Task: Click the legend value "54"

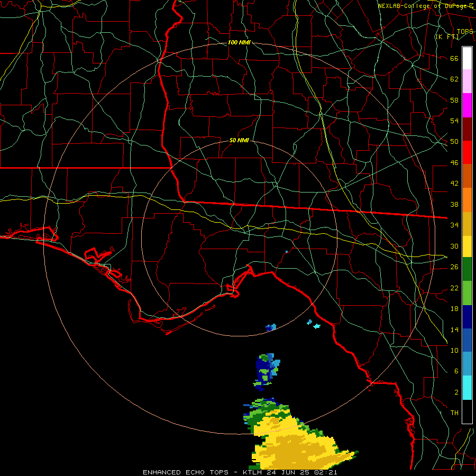Action: 454,121
